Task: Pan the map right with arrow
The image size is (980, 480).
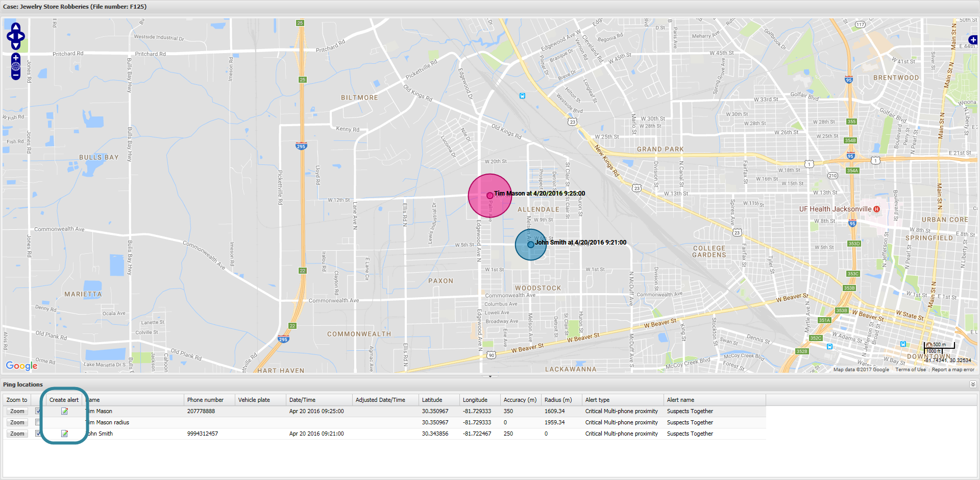Action: pyautogui.click(x=22, y=36)
